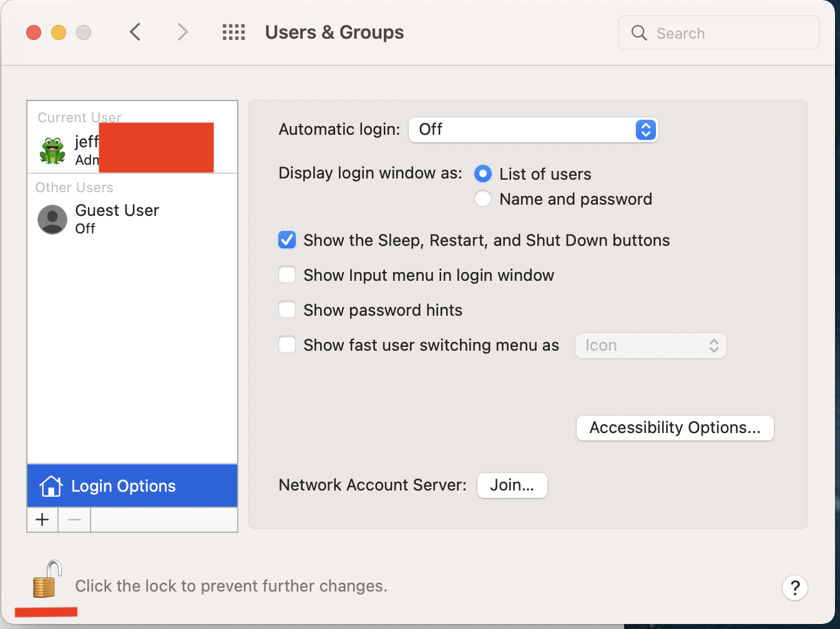This screenshot has height=629, width=840.
Task: Click Join next to Network Account Server
Action: coord(512,485)
